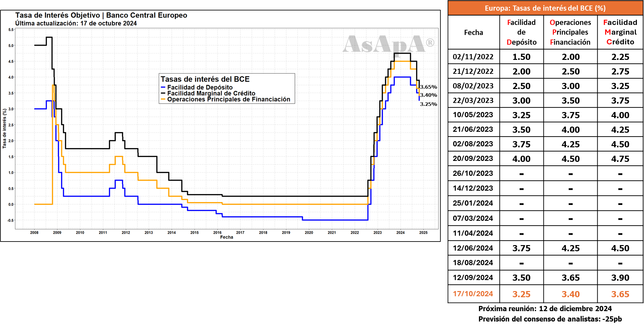This screenshot has height=327, width=644.
Task: Click the orange 3.65 value in last row
Action: click(x=620, y=294)
